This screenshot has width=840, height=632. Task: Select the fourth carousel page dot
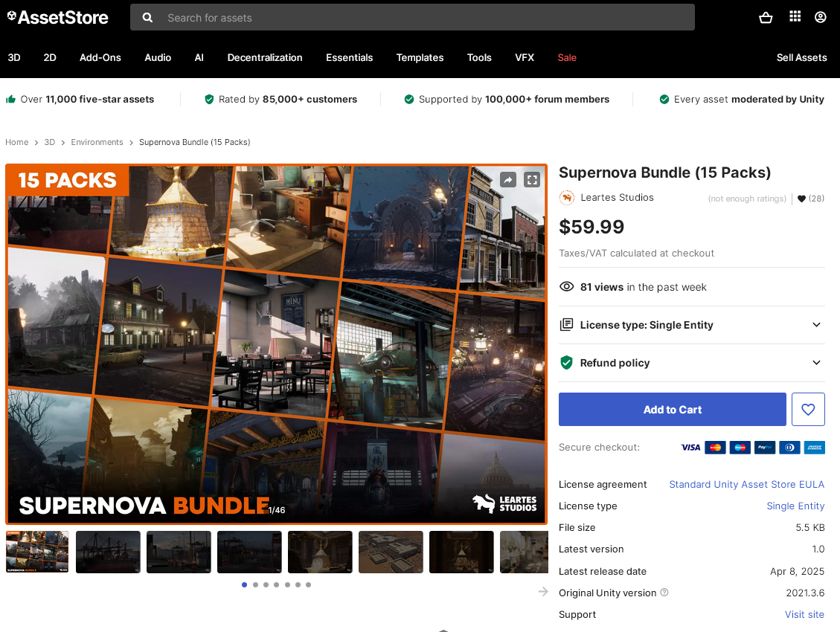(277, 584)
